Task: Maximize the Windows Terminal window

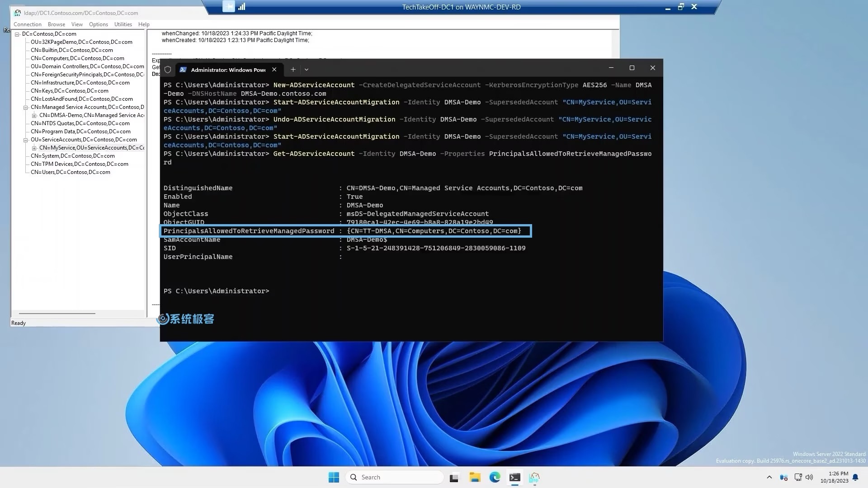Action: 632,68
